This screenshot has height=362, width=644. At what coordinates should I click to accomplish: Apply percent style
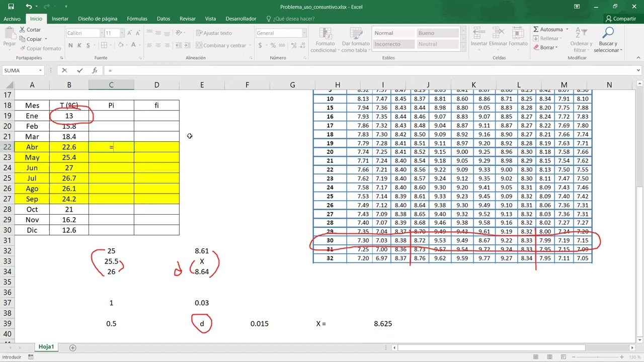(272, 45)
